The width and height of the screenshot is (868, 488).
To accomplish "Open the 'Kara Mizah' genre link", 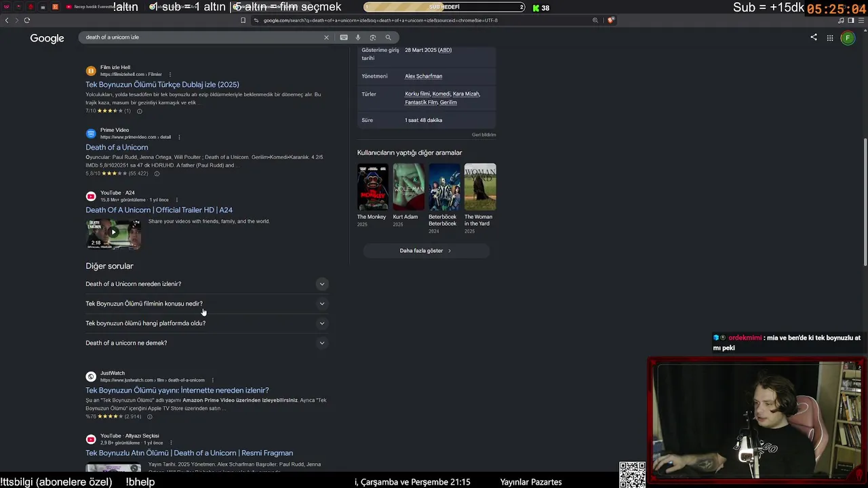I will [x=466, y=94].
